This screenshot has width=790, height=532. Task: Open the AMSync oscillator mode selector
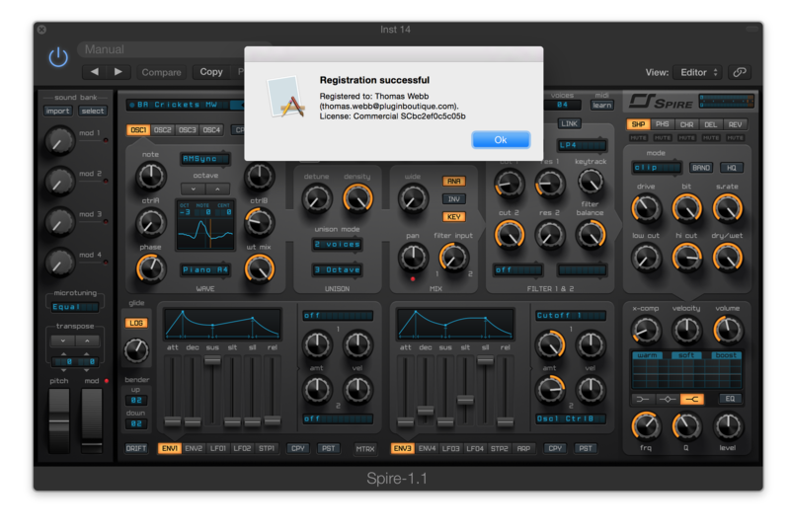click(205, 159)
